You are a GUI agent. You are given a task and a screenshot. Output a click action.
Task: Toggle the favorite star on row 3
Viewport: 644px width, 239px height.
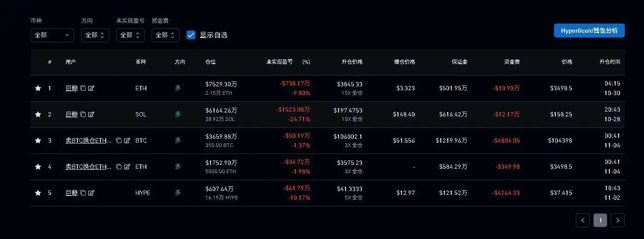[x=38, y=140]
